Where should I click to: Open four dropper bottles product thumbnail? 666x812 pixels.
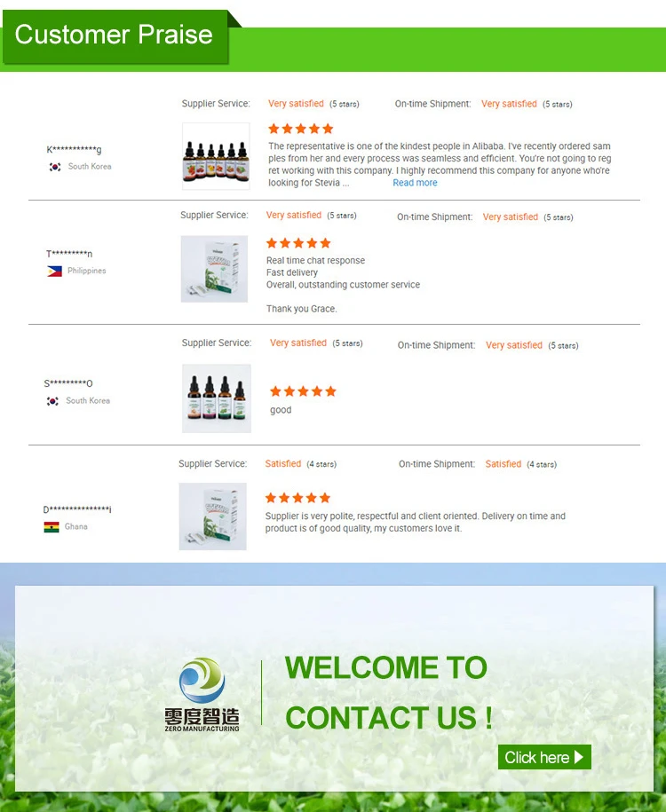pyautogui.click(x=217, y=398)
